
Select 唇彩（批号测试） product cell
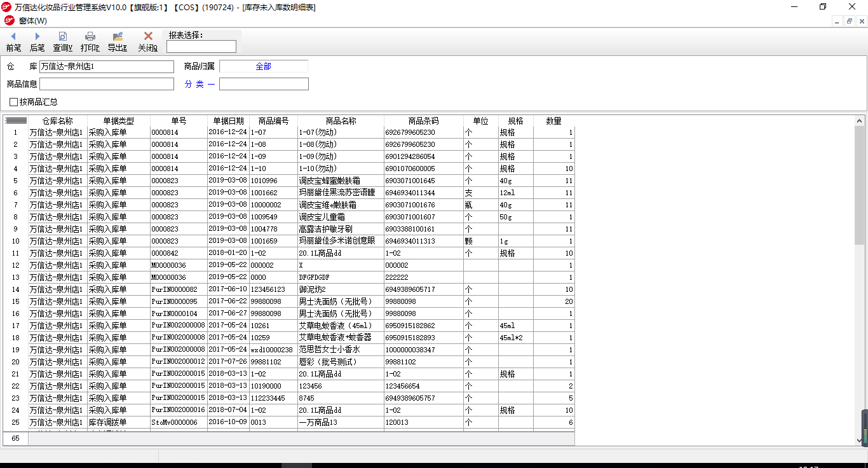click(x=341, y=362)
